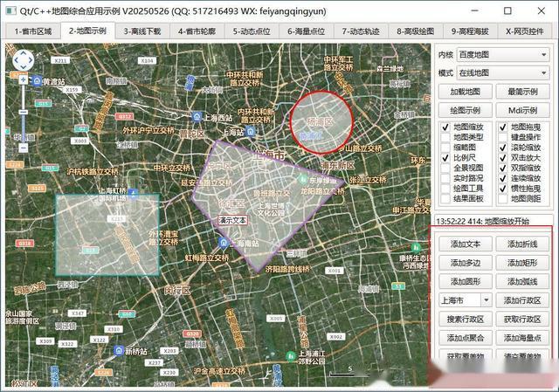Click the 添加弧线 button

[x=522, y=281]
